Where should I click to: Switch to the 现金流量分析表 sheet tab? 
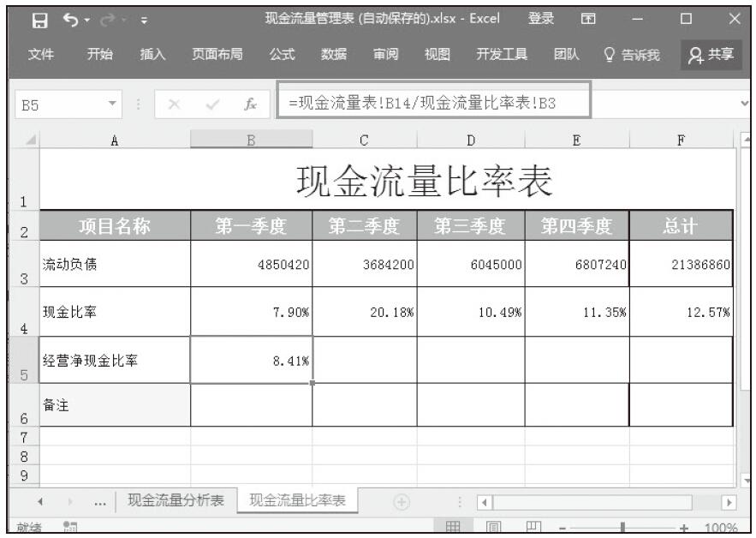click(176, 501)
